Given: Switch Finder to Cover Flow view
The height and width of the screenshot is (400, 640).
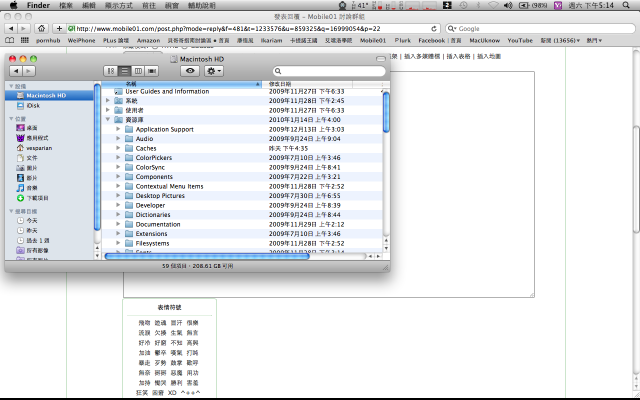Looking at the screenshot, I should pyautogui.click(x=152, y=71).
